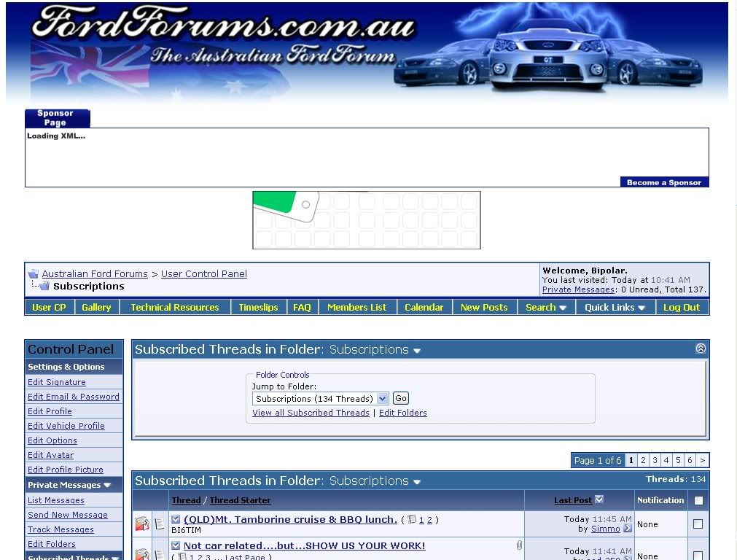Click the advertisement banner below sponsor box
Image resolution: width=737 pixels, height=560 pixels.
point(367,220)
